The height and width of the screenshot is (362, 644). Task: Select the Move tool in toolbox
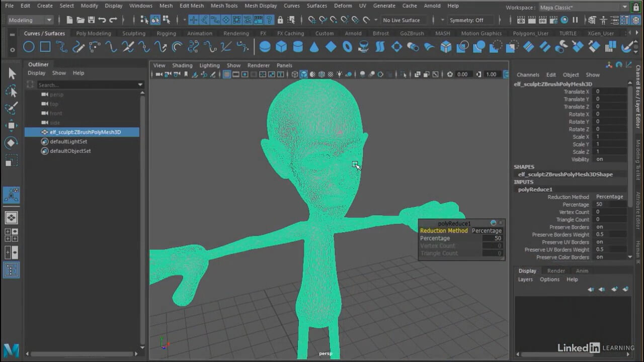(x=11, y=125)
